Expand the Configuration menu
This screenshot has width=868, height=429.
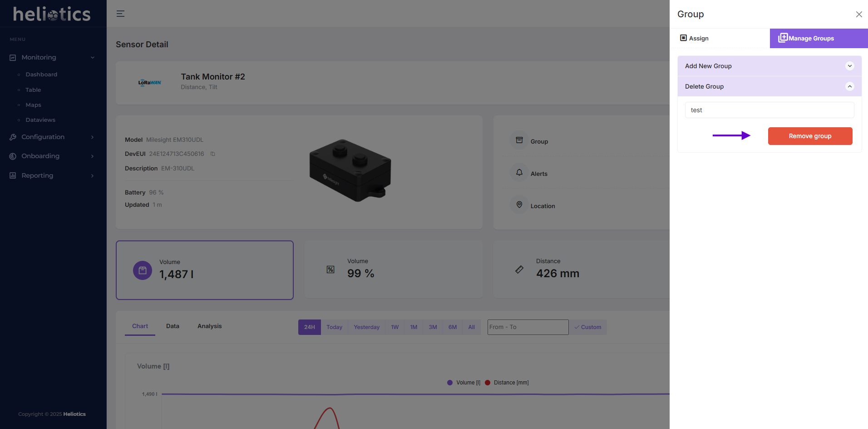click(53, 137)
